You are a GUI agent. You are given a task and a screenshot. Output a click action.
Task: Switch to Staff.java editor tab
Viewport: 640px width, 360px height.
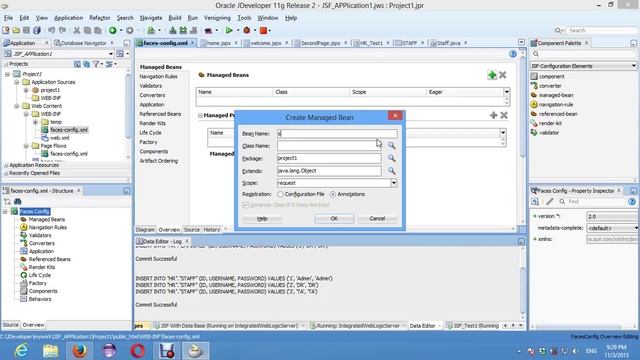(x=448, y=43)
